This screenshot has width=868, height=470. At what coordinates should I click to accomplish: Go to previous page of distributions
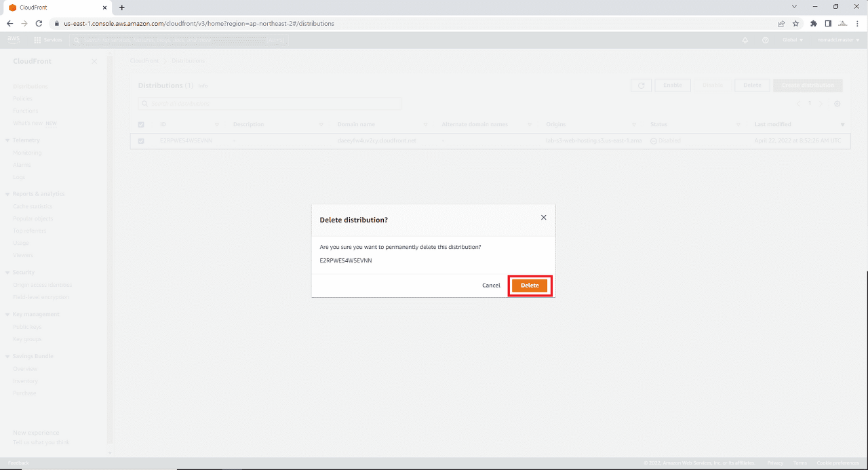pyautogui.click(x=797, y=104)
